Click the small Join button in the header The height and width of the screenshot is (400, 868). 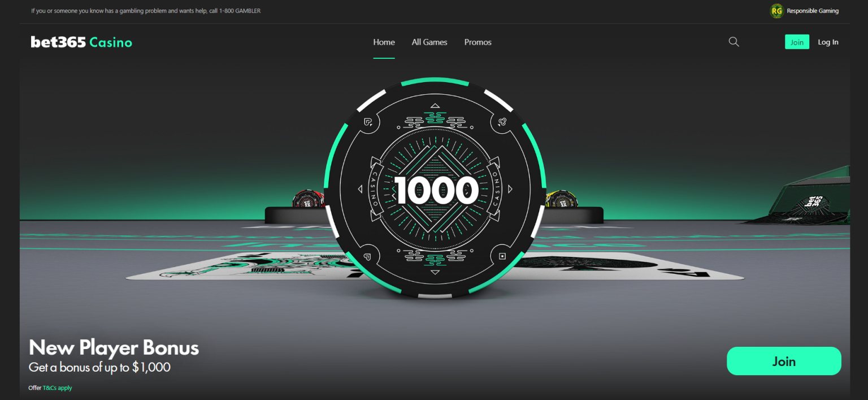(x=797, y=42)
